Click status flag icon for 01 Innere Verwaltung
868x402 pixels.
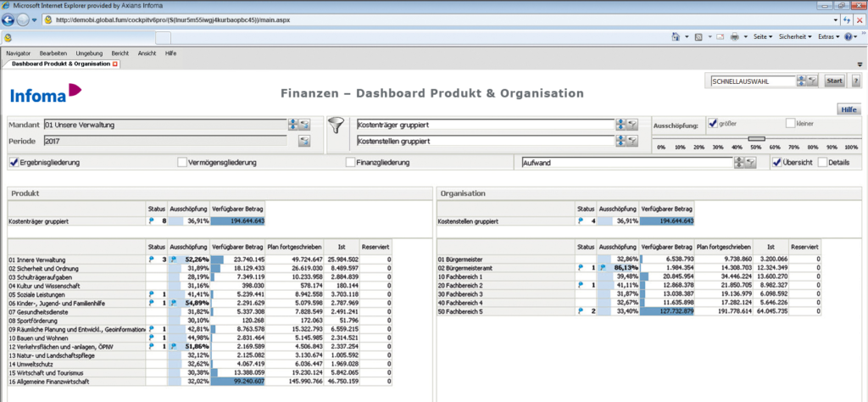152,260
